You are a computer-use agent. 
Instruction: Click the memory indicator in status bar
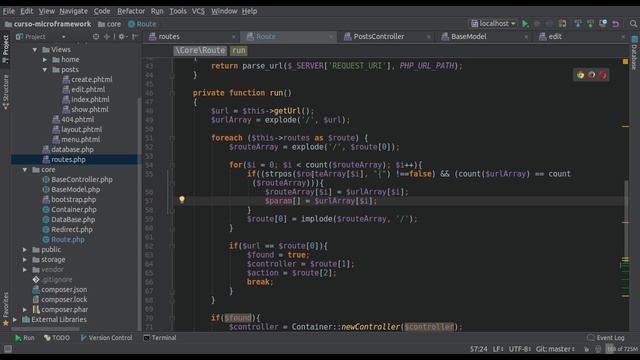[x=622, y=349]
